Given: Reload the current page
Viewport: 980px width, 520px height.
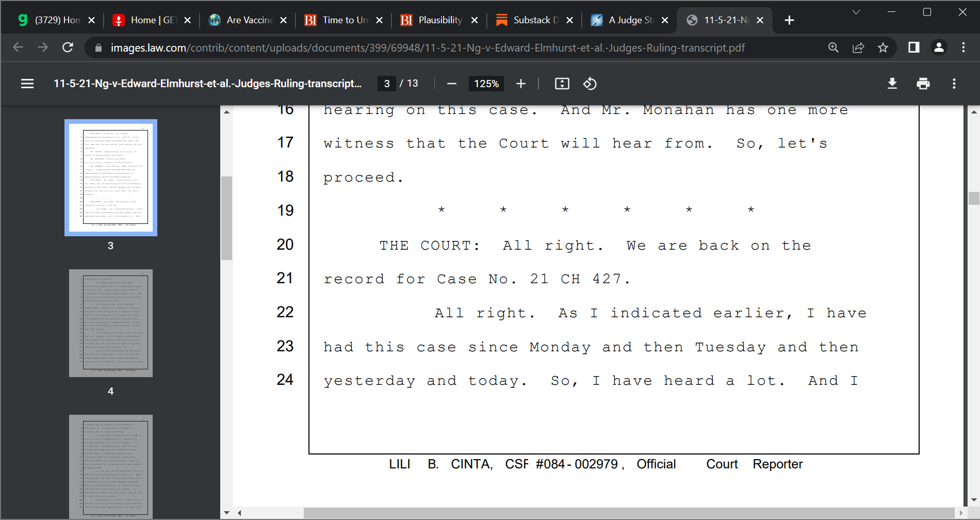Looking at the screenshot, I should (68, 48).
